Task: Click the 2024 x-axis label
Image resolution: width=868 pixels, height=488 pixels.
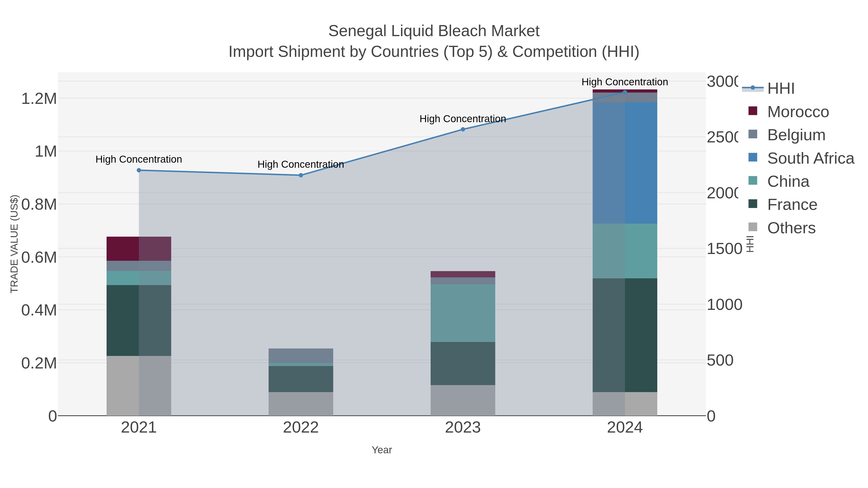Action: 625,428
